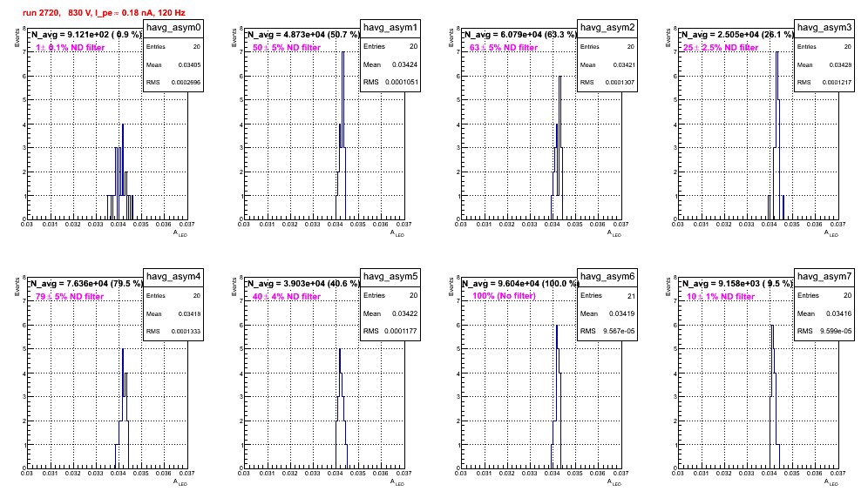Click RMS 0.0001217 in havg_asym3 stats
The height and width of the screenshot is (498, 868).
coord(824,82)
